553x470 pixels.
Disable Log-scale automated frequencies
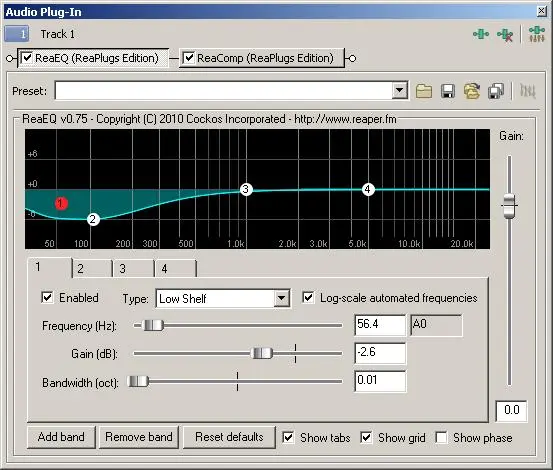308,298
